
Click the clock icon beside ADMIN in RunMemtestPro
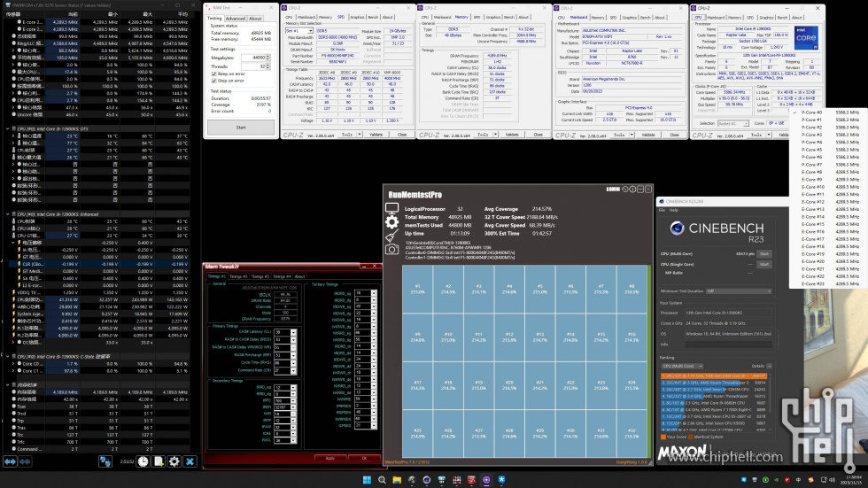[625, 190]
